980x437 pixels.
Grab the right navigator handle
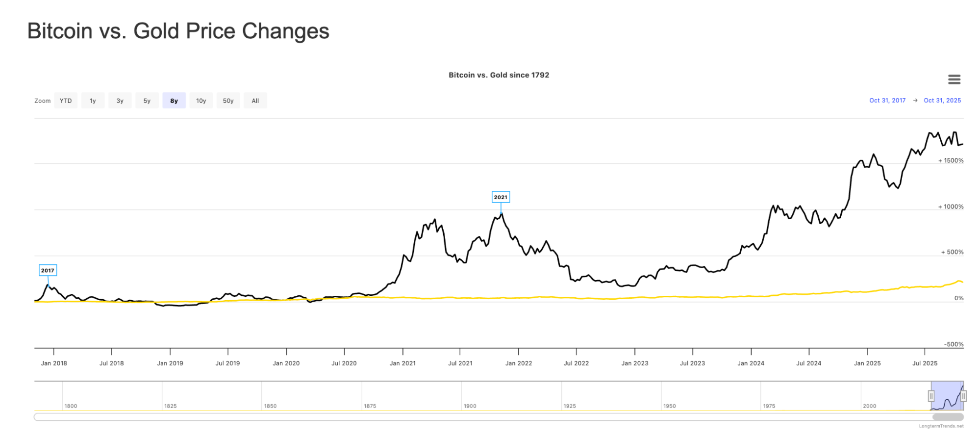pos(965,395)
